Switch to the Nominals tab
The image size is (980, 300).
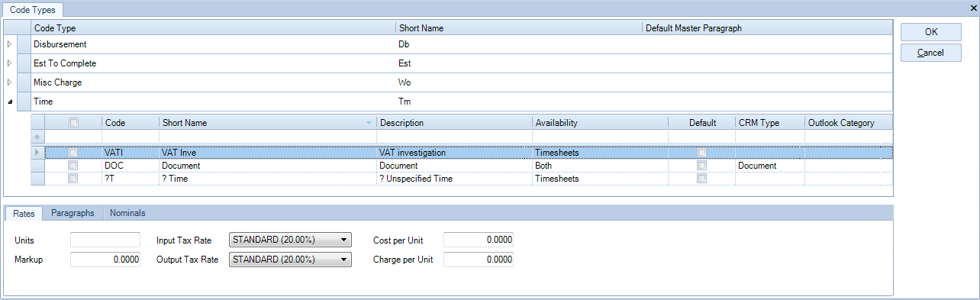point(127,213)
